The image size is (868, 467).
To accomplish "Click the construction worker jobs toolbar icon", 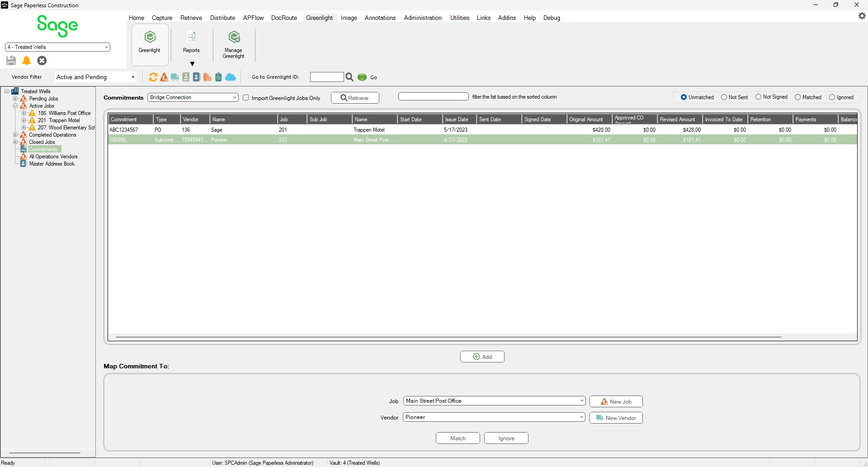I will point(164,77).
